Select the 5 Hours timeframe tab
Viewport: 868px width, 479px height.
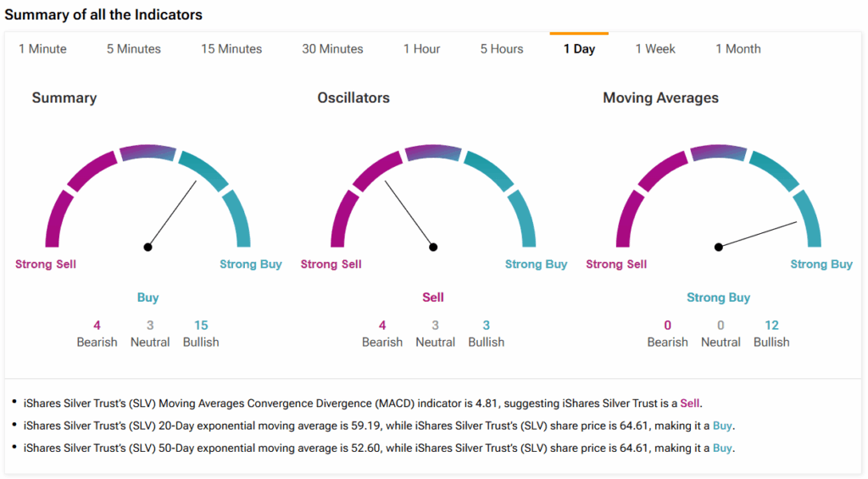502,49
